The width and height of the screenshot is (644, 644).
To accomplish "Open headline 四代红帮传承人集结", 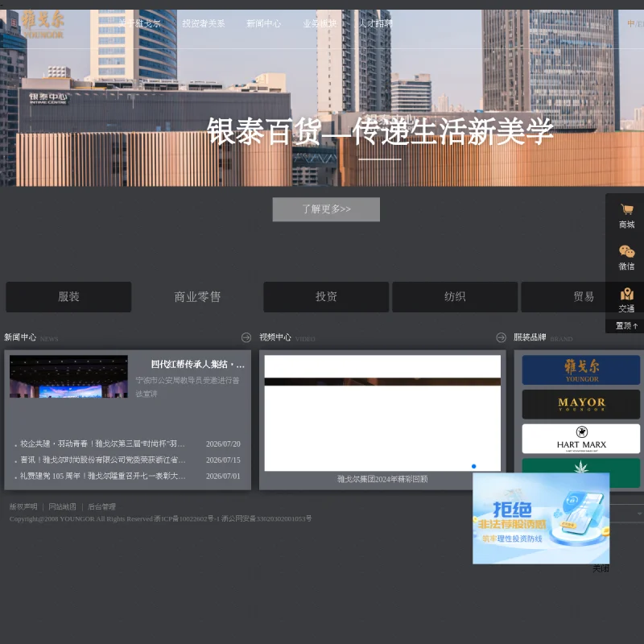I will (197, 365).
